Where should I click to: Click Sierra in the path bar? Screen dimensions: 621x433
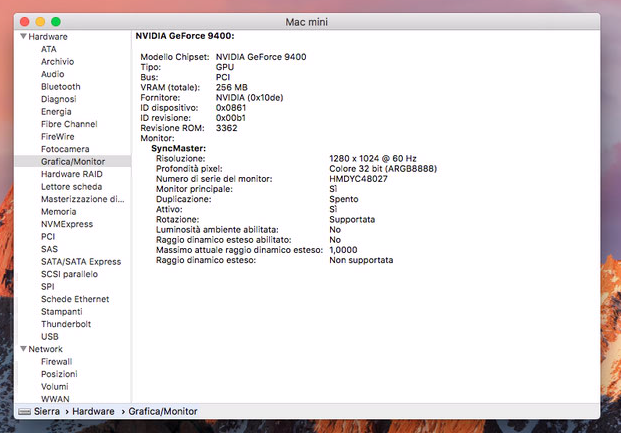47,412
